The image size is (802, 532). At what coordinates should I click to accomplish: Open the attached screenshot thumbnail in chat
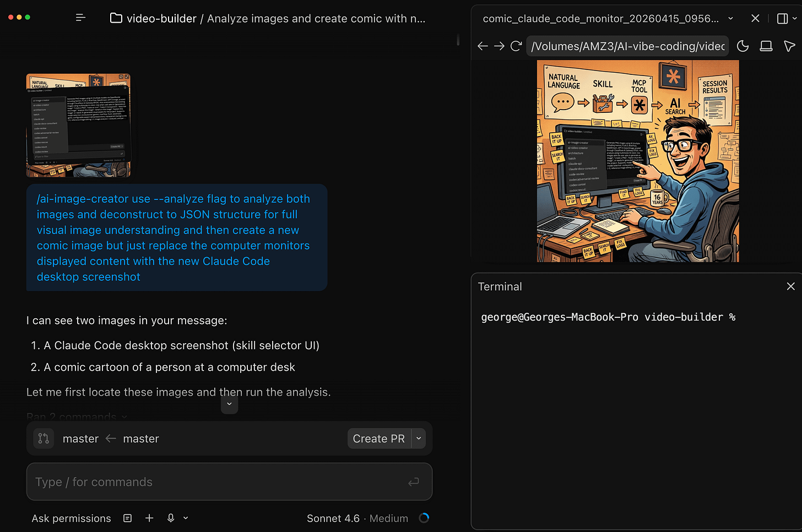click(x=79, y=126)
